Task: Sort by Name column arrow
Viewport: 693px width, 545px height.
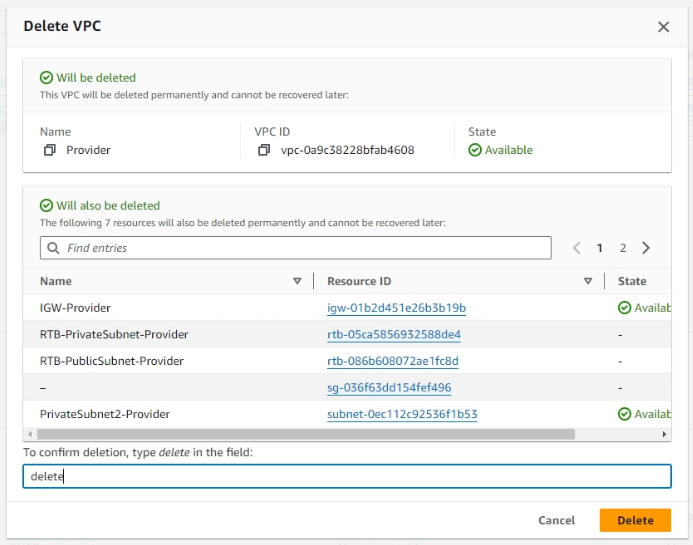Action: tap(297, 281)
